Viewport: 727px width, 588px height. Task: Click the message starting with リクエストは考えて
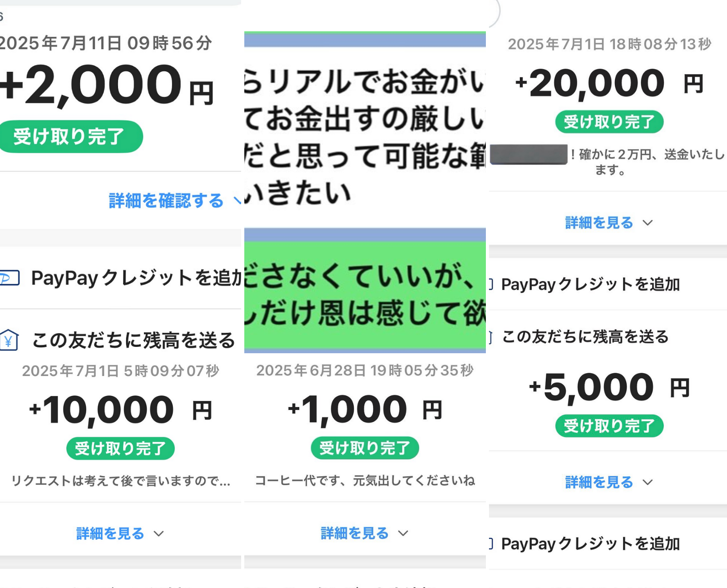pyautogui.click(x=120, y=480)
